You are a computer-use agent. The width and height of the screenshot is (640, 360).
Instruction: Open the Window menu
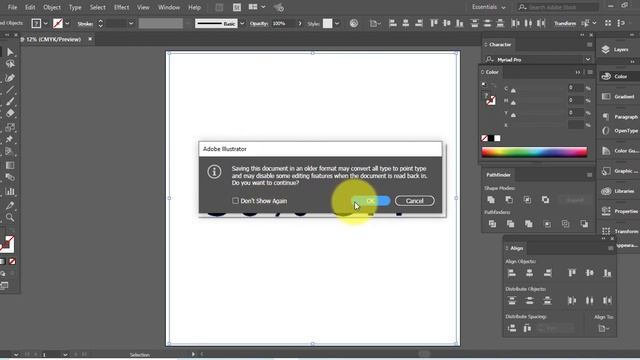coord(169,7)
